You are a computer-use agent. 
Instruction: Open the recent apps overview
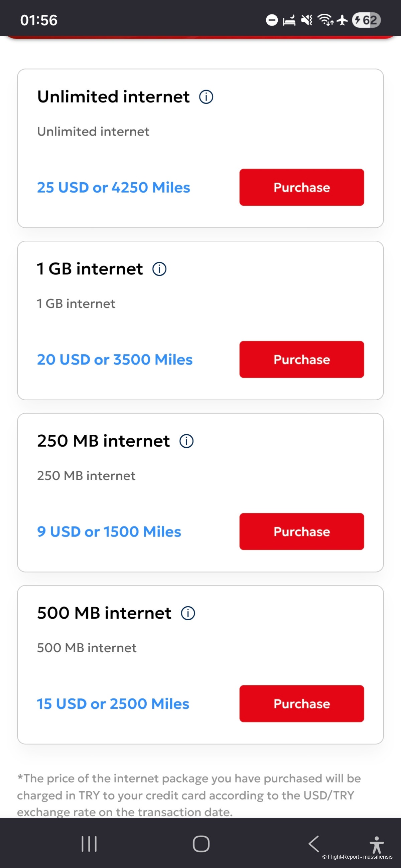pyautogui.click(x=89, y=844)
